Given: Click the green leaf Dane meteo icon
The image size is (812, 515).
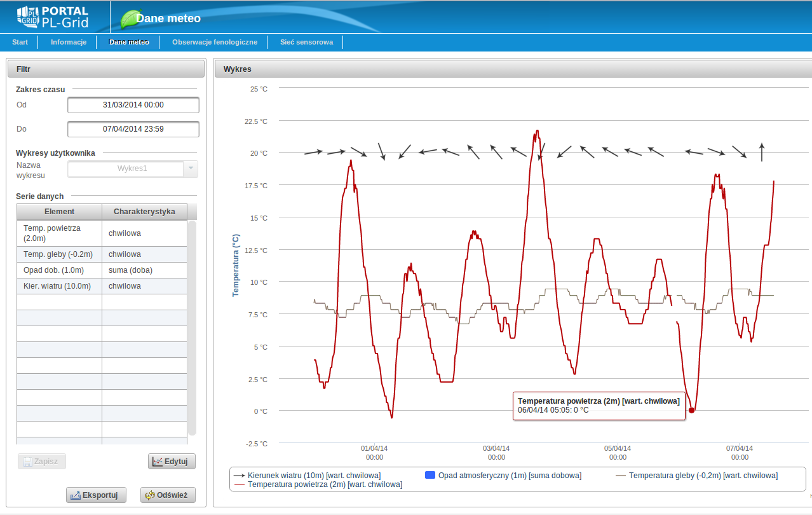Looking at the screenshot, I should click(x=132, y=20).
